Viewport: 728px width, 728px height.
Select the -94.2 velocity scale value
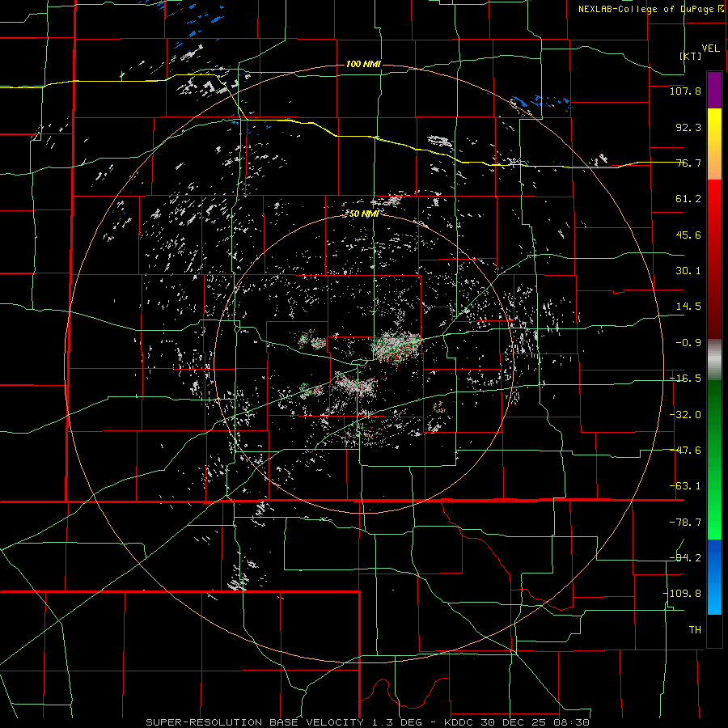click(x=685, y=557)
